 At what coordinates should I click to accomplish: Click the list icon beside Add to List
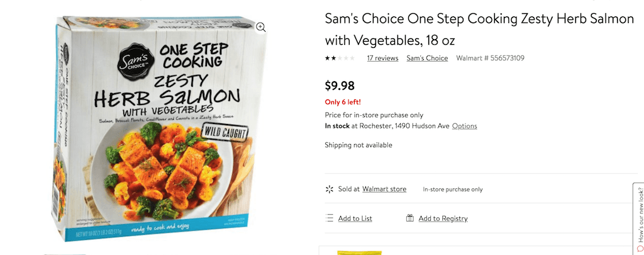(x=329, y=218)
